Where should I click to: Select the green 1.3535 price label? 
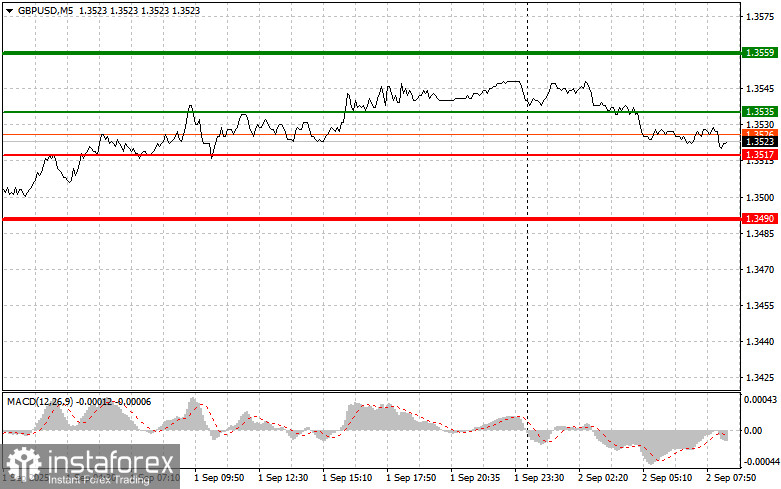point(760,112)
